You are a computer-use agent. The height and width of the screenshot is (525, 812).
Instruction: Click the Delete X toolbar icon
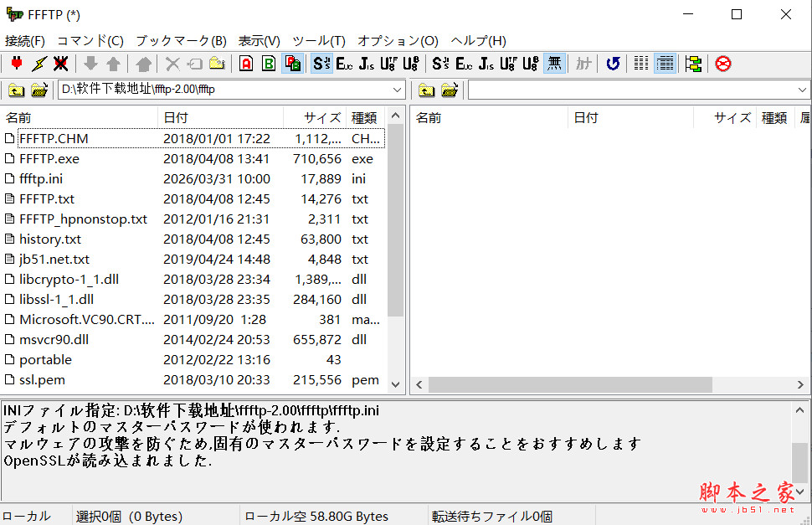click(x=172, y=64)
